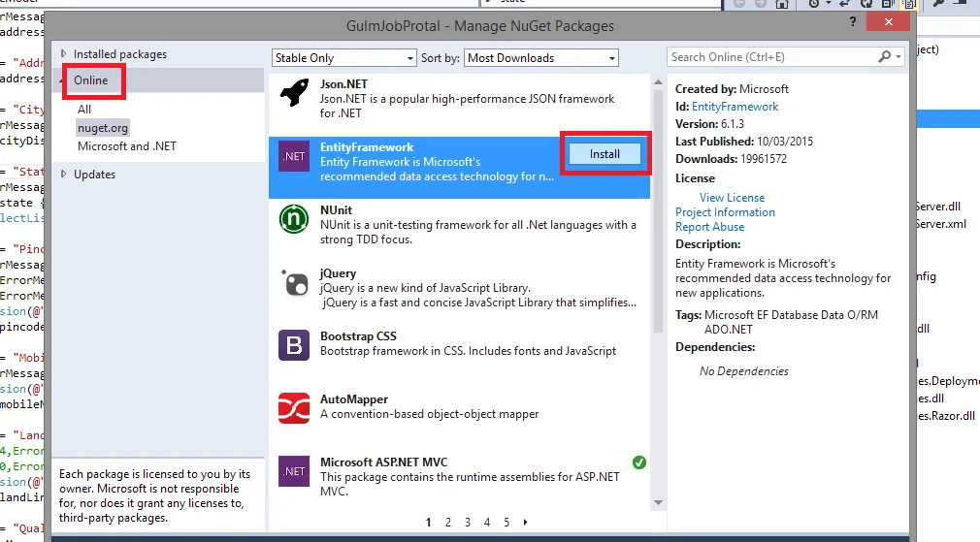The height and width of the screenshot is (542, 980).
Task: Go to results page 2
Action: [x=448, y=522]
